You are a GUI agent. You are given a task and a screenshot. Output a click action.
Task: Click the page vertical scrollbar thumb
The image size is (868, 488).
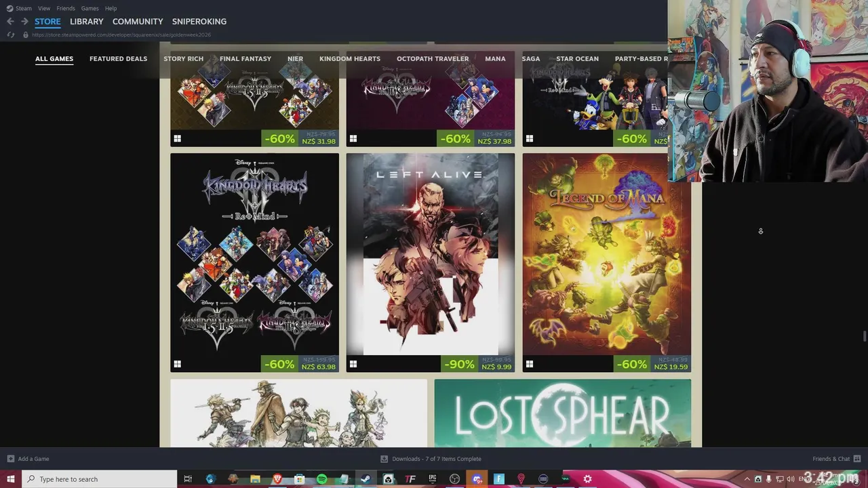pyautogui.click(x=864, y=337)
